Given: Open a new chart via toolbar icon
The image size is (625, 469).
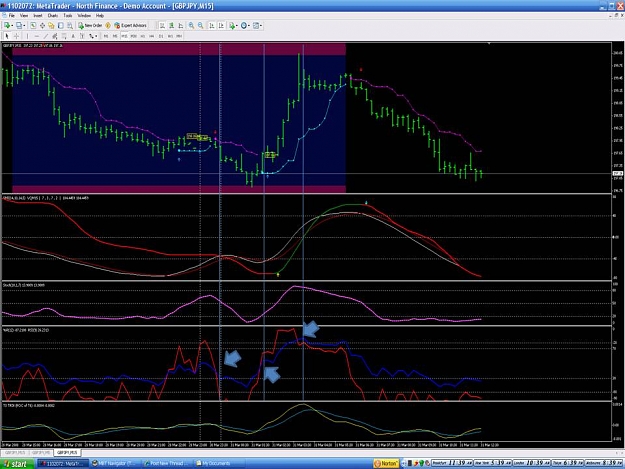Looking at the screenshot, I should pos(7,26).
